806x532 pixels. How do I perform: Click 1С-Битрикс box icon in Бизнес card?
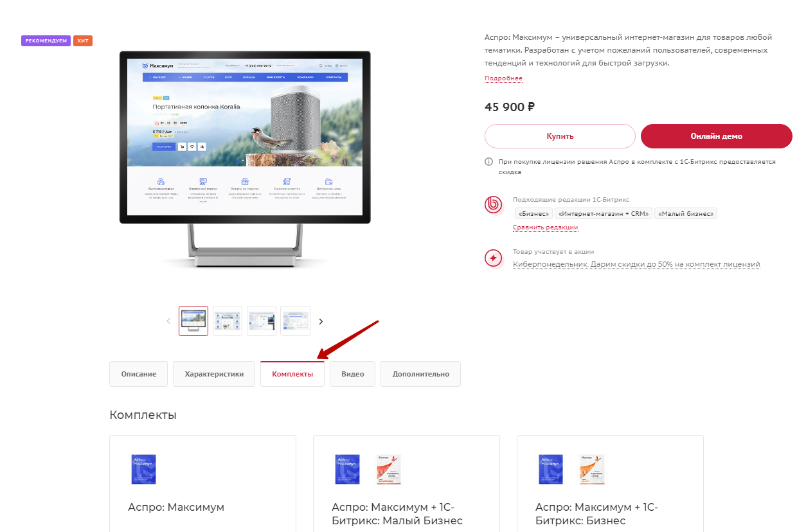[592, 469]
